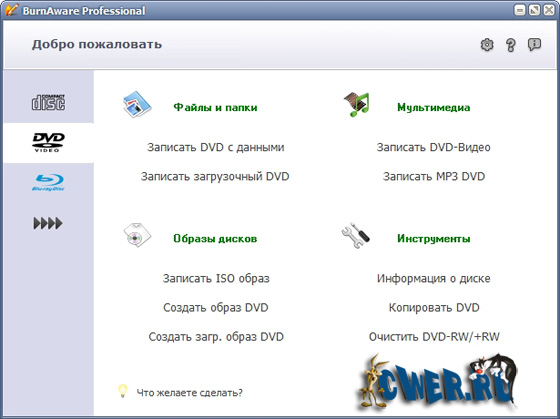
Task: Select the DVD Video sidebar tab
Action: click(49, 143)
